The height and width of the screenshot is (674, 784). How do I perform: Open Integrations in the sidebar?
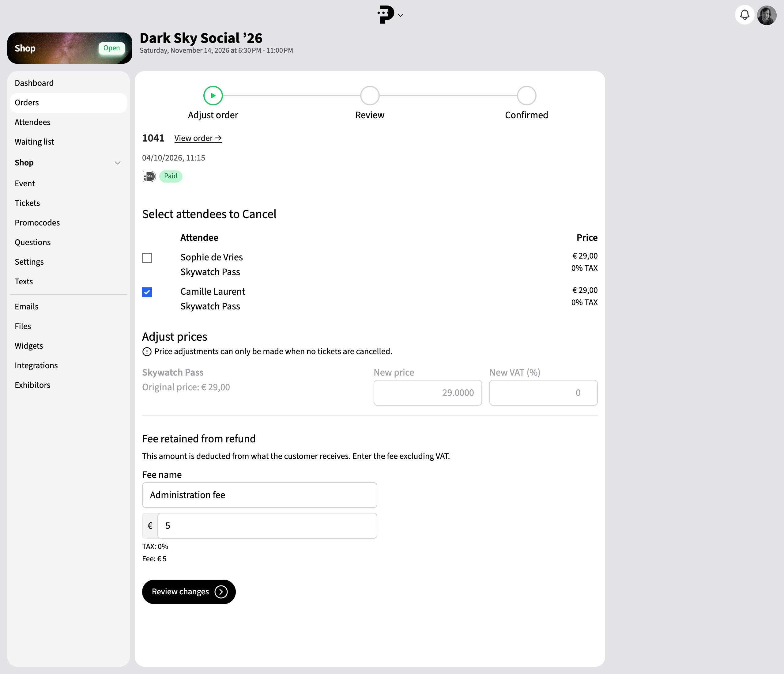coord(69,365)
